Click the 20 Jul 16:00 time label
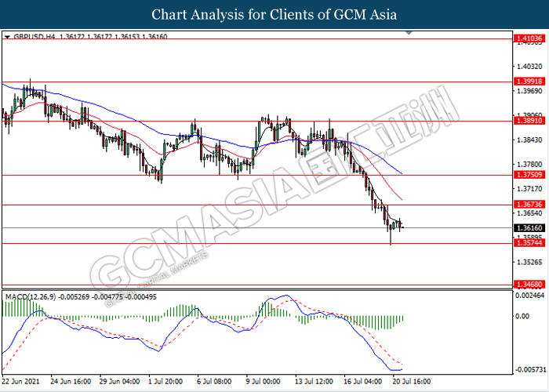549x392 pixels. click(x=411, y=381)
